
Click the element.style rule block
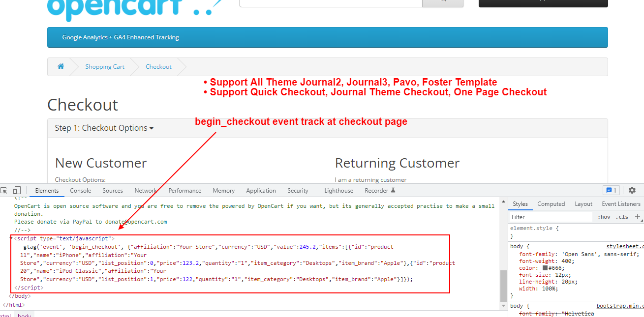pos(576,232)
